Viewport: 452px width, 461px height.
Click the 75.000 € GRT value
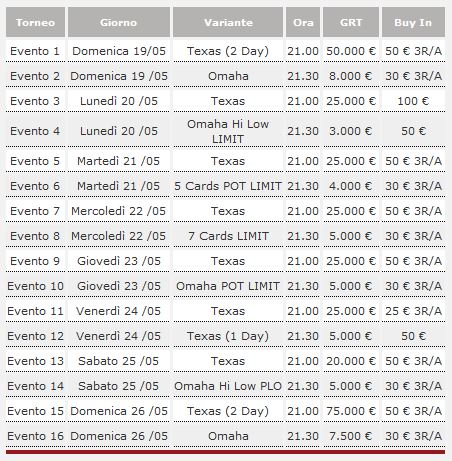pyautogui.click(x=351, y=411)
